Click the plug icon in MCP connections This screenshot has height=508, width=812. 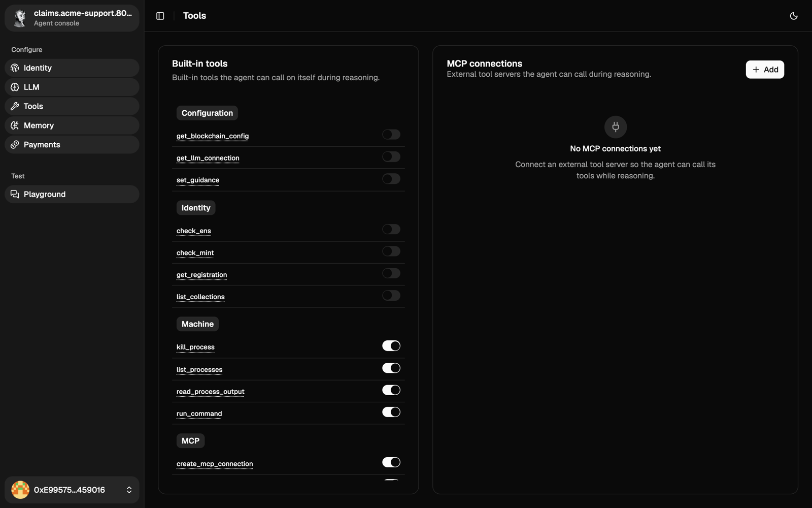[x=615, y=127]
